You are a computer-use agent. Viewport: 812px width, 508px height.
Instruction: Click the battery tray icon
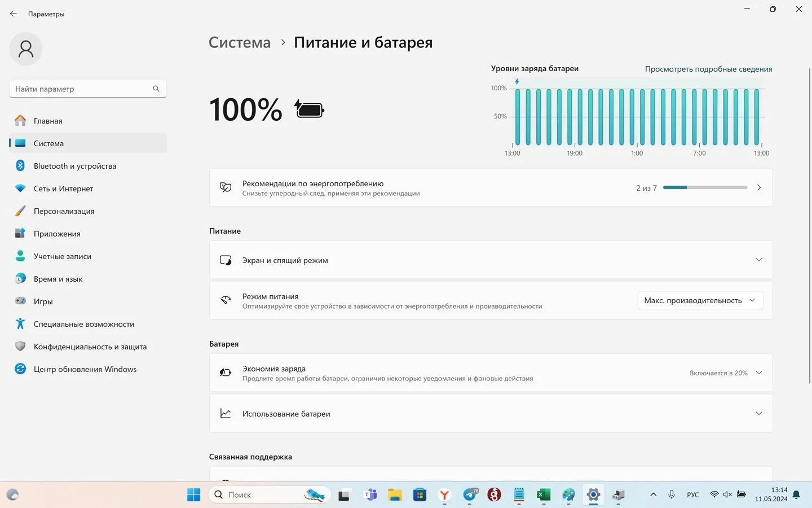click(742, 494)
